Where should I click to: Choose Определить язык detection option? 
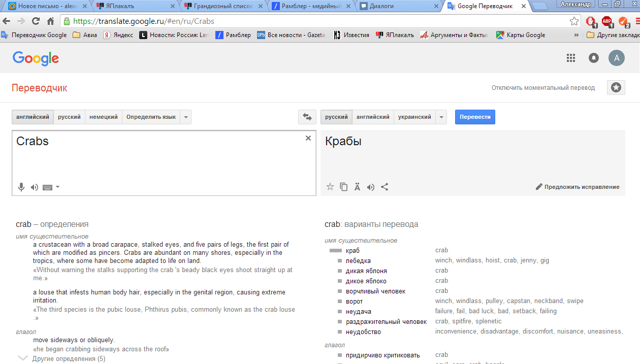151,117
